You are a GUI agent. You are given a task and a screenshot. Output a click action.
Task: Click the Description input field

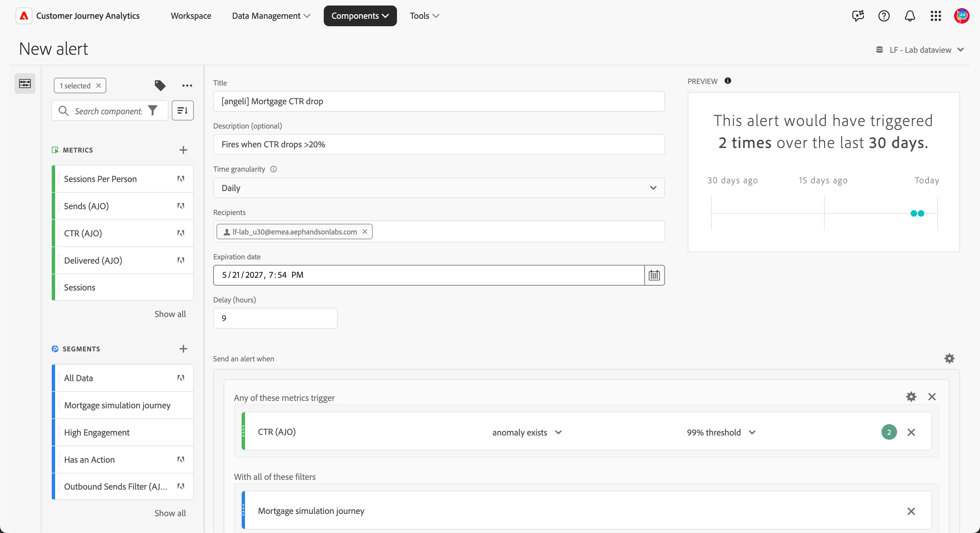[439, 144]
